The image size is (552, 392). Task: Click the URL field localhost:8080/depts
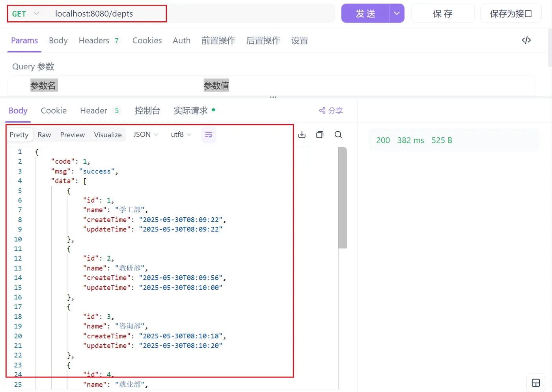coord(94,13)
